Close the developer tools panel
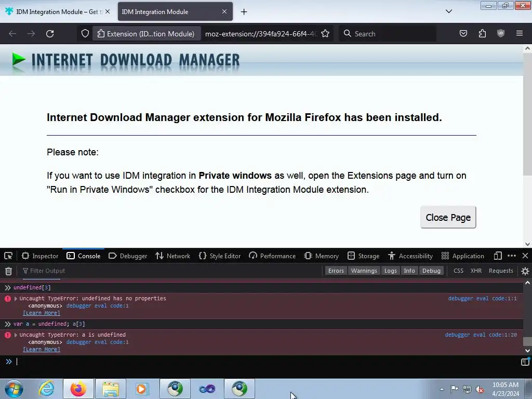This screenshot has width=532, height=399. click(525, 256)
